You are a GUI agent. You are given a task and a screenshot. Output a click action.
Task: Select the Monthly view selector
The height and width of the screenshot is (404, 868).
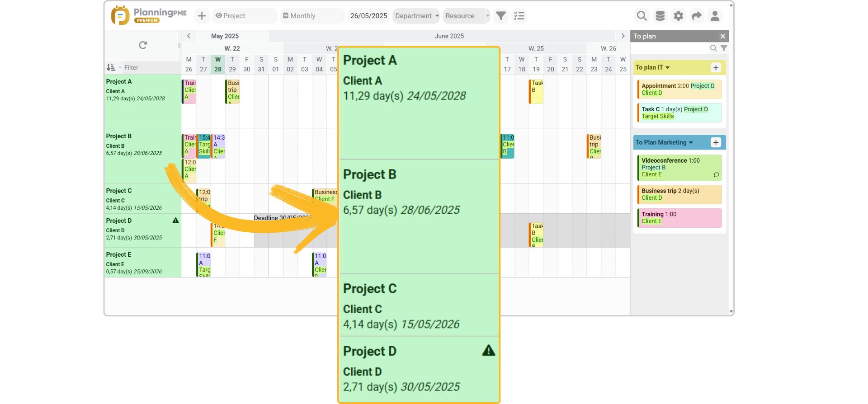(311, 16)
